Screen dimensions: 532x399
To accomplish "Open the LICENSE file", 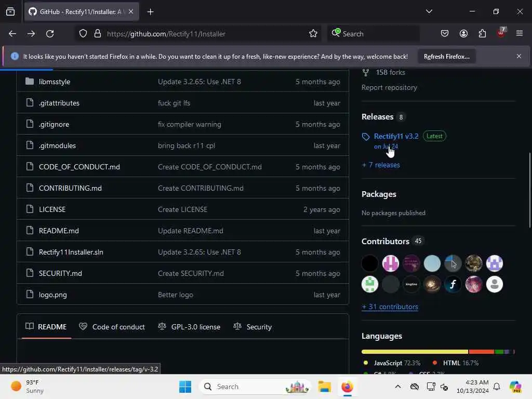I will coord(52,210).
